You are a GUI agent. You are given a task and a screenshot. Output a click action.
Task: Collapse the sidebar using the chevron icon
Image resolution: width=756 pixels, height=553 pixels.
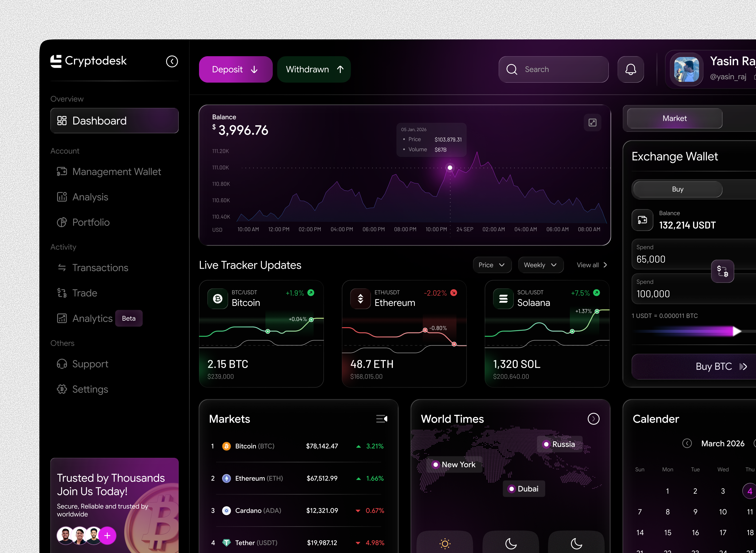pos(172,62)
